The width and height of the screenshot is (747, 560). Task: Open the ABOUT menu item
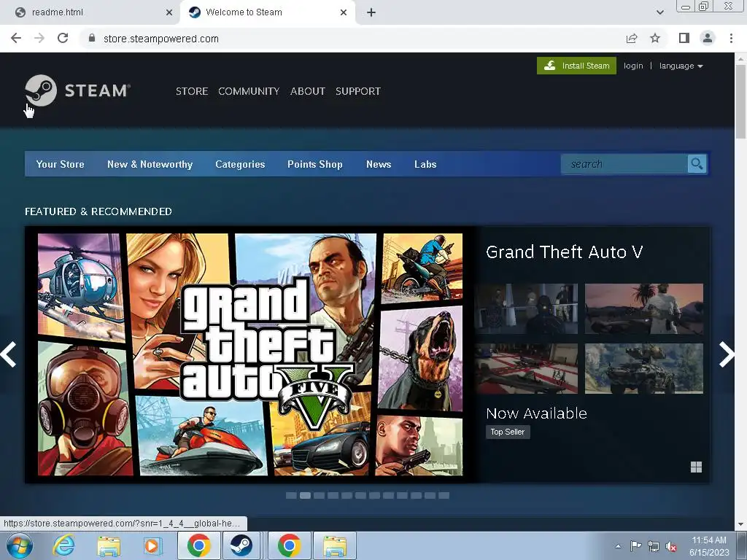pos(308,91)
